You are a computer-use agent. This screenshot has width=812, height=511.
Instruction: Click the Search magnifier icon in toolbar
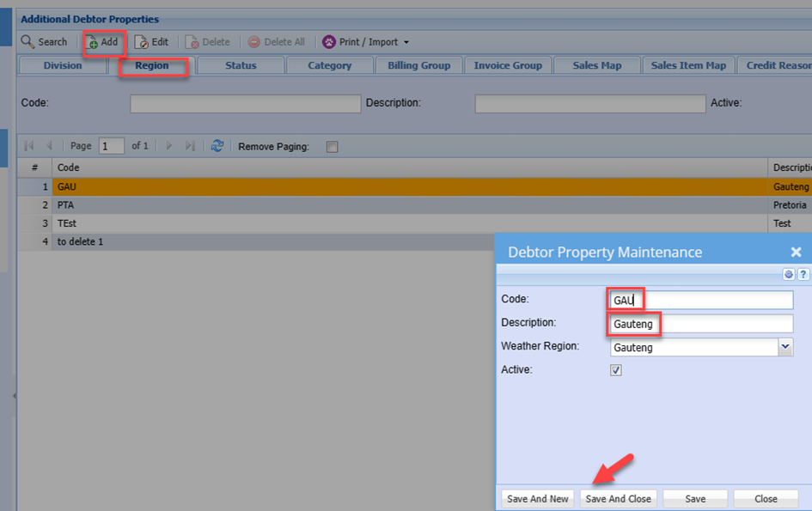click(28, 42)
